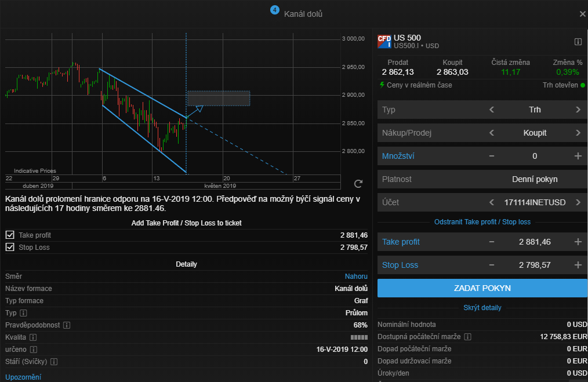This screenshot has height=382, width=588.
Task: Select next account in Účet
Action: tap(578, 202)
